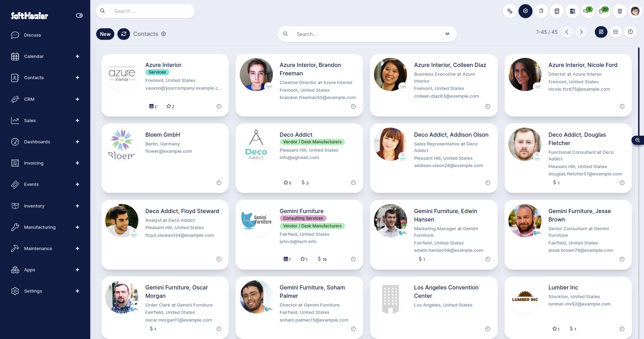Viewport: 644px width, 339px height.
Task: Switch to Kanban view
Action: tap(601, 32)
